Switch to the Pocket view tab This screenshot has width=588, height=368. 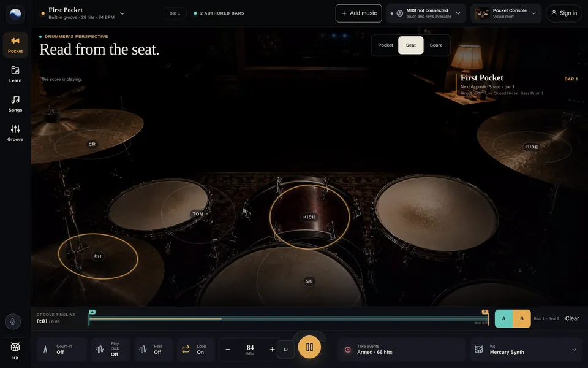point(385,45)
